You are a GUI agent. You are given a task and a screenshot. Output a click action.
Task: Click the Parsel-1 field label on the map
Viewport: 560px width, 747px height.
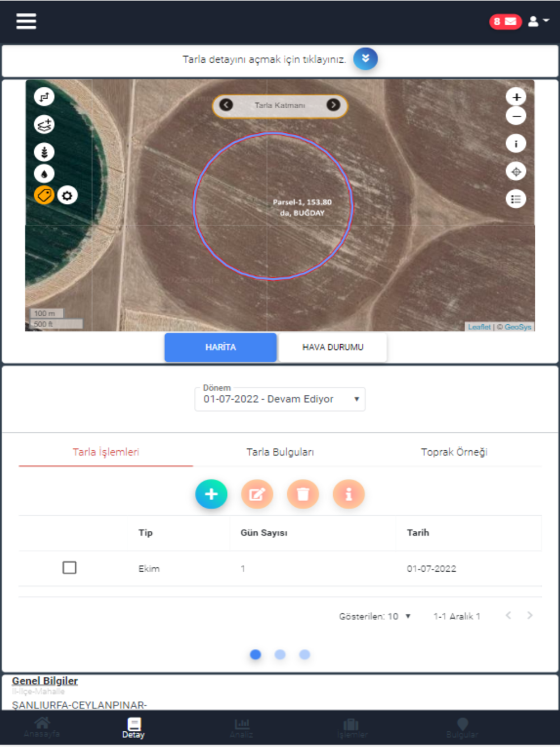tap(302, 207)
